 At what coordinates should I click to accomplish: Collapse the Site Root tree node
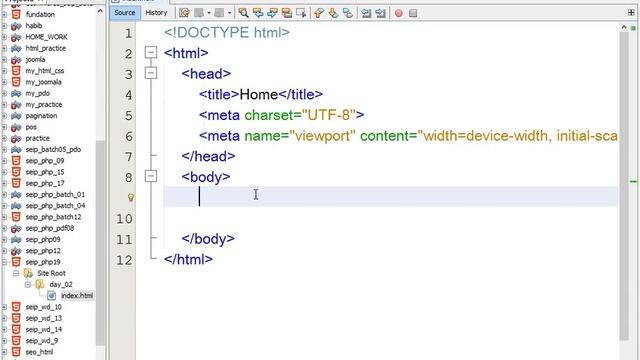(16, 273)
